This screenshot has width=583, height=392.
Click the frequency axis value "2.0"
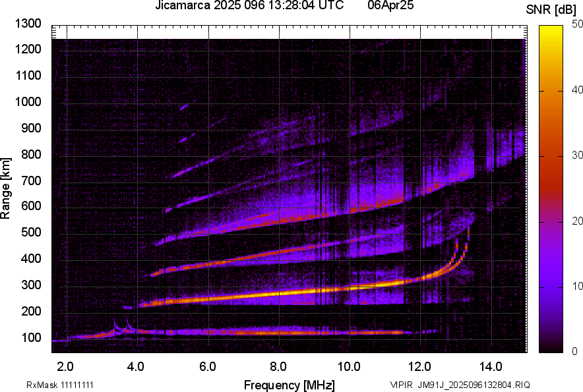(65, 367)
